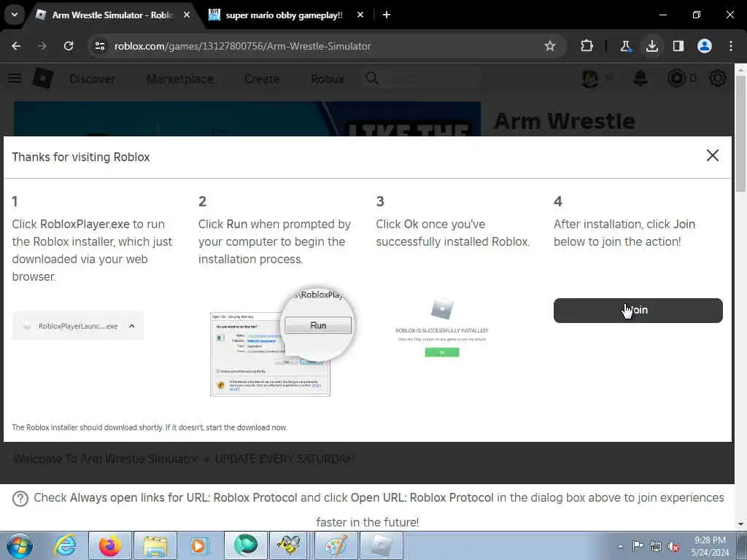Click the help question mark icon
747x560 pixels.
pyautogui.click(x=20, y=499)
